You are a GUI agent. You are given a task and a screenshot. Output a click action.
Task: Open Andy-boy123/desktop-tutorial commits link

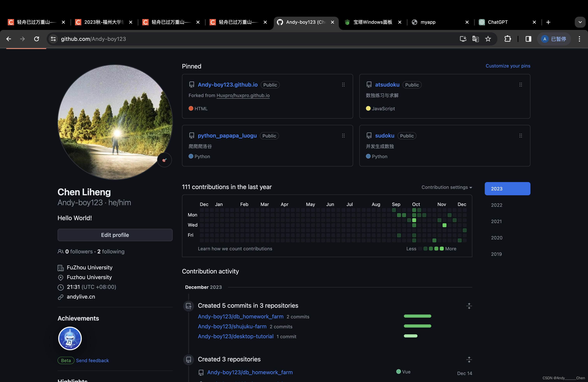coord(235,336)
